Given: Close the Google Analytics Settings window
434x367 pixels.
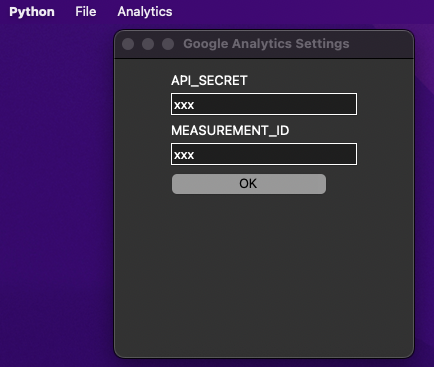Looking at the screenshot, I should point(128,44).
